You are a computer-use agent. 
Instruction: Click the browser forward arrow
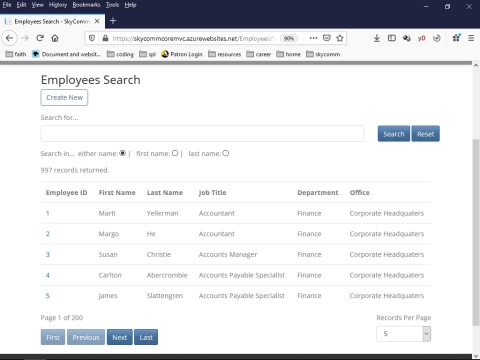point(25,38)
